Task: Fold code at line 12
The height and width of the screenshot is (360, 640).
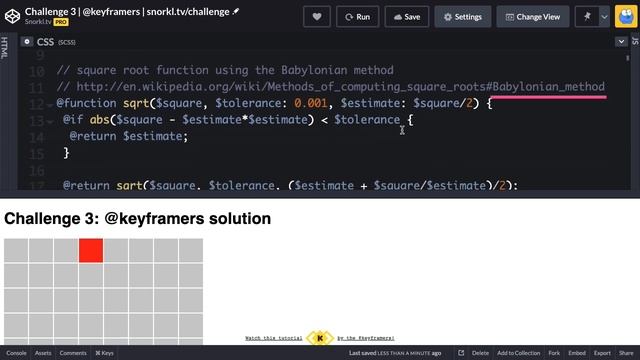Action: (49, 105)
